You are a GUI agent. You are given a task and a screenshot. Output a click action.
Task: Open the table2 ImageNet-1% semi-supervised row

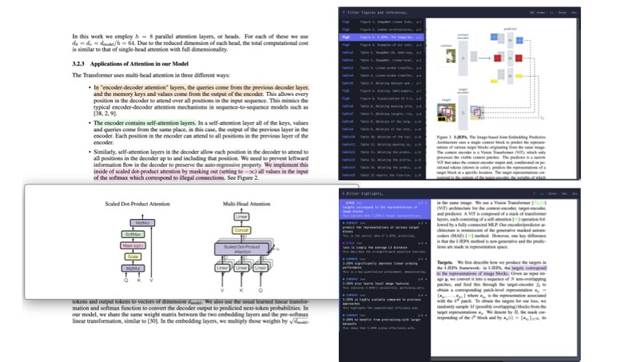tap(382, 53)
